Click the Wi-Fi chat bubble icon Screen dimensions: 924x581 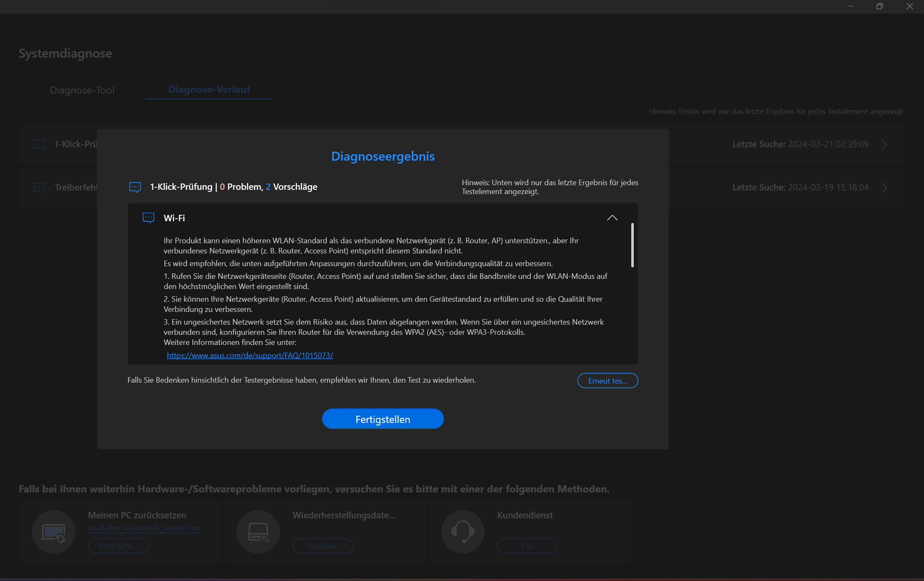148,218
